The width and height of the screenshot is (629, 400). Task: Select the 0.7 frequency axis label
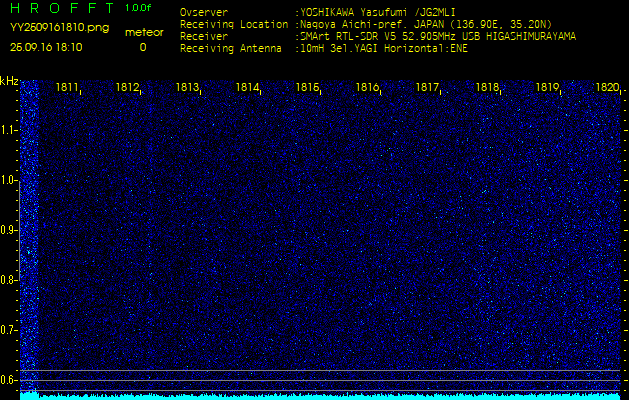pyautogui.click(x=9, y=330)
